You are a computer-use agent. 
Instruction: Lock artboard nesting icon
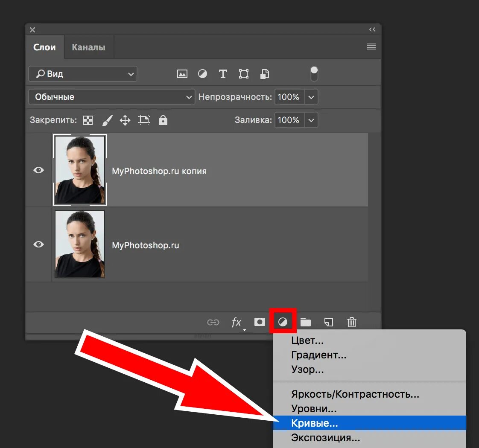[144, 120]
